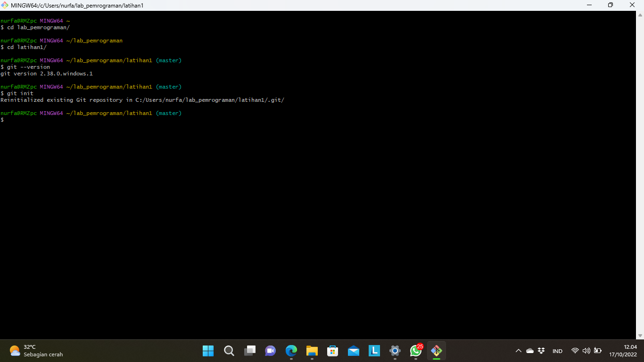This screenshot has height=362, width=644.
Task: Launch the Git Bash taskbar icon
Action: click(x=436, y=351)
